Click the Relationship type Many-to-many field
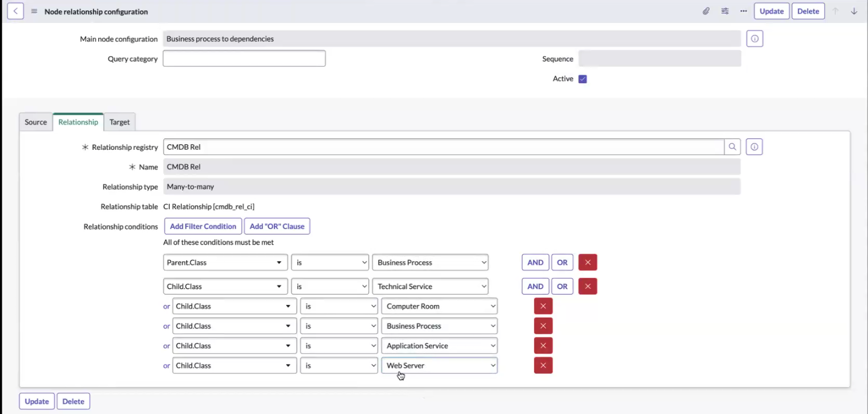This screenshot has width=868, height=414. click(452, 187)
